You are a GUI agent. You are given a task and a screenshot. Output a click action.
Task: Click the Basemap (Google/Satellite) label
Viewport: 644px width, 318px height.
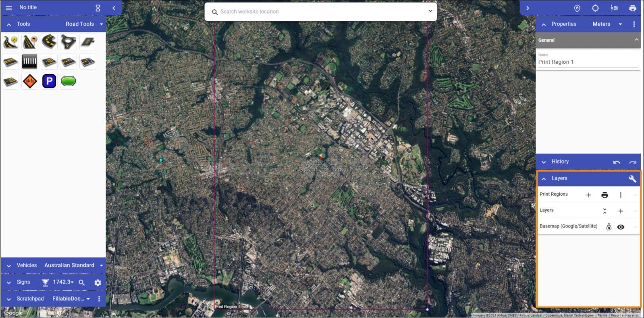pyautogui.click(x=568, y=226)
